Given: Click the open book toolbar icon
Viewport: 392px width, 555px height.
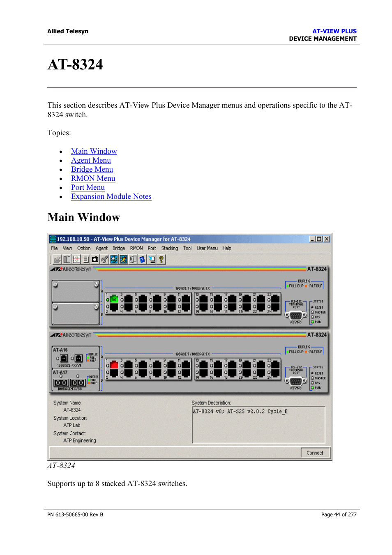Looking at the screenshot, I should tap(133, 260).
